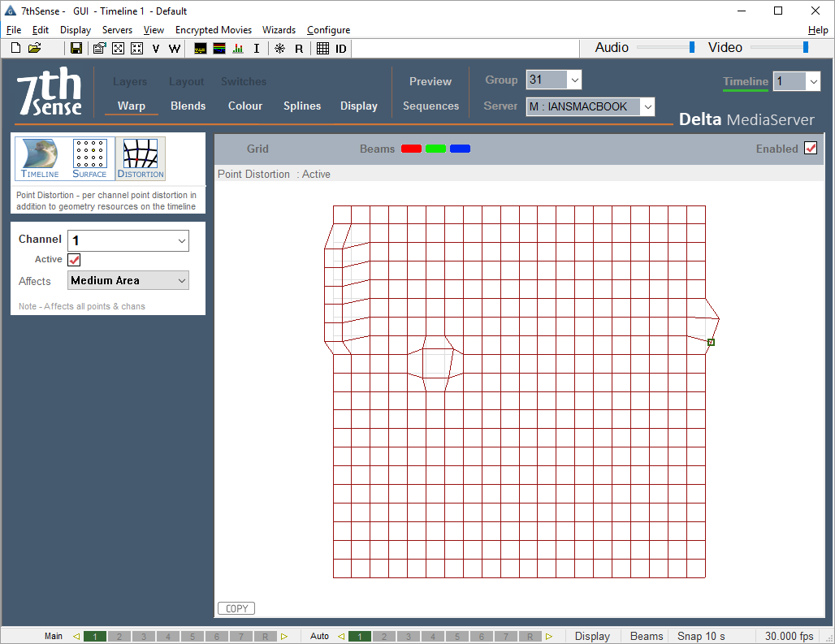Open the Sequences section
835x644 pixels.
point(430,106)
